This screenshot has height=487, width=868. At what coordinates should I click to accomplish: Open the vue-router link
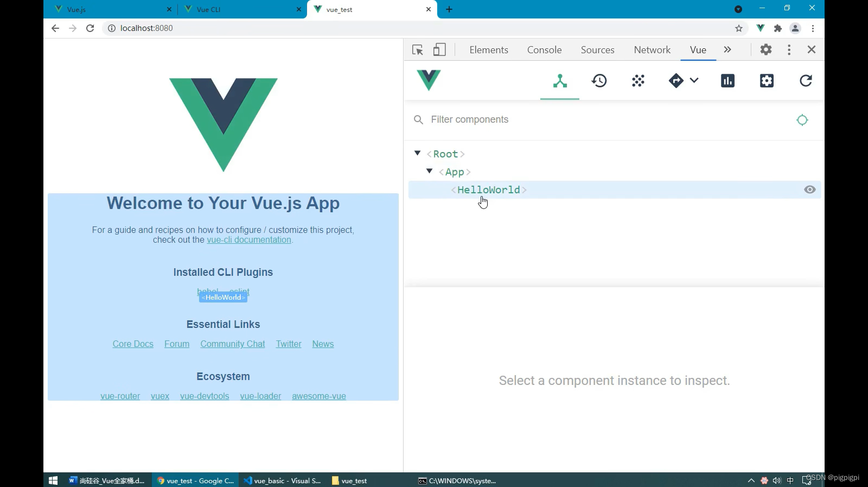coord(120,396)
